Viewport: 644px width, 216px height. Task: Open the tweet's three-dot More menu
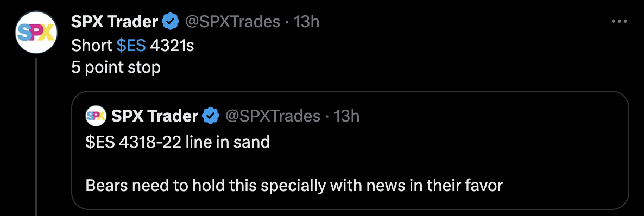(x=619, y=21)
